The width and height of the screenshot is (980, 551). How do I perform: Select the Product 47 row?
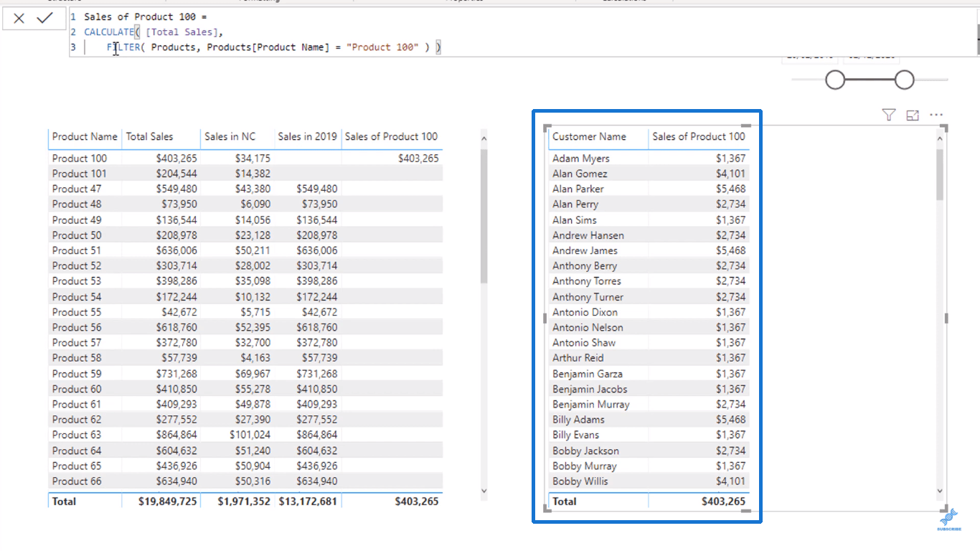click(x=245, y=189)
